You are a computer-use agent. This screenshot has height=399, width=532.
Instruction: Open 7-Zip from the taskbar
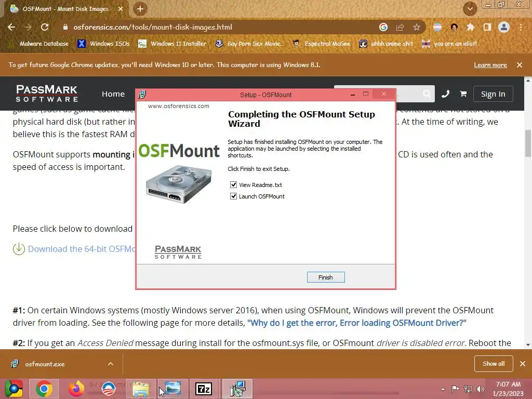pos(204,389)
